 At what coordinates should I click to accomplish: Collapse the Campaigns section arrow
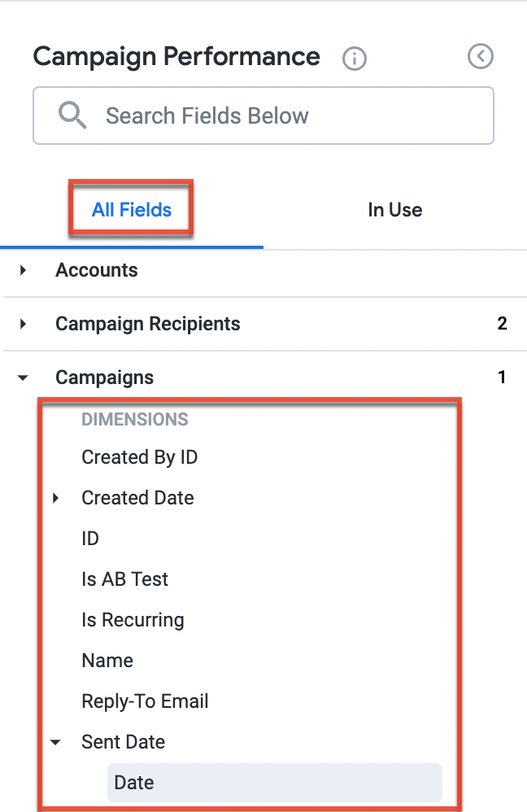(23, 378)
